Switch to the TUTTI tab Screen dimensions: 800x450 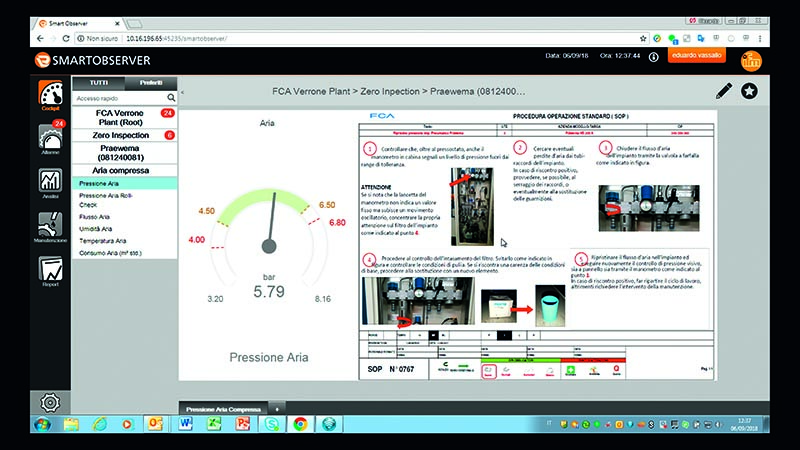click(x=98, y=83)
